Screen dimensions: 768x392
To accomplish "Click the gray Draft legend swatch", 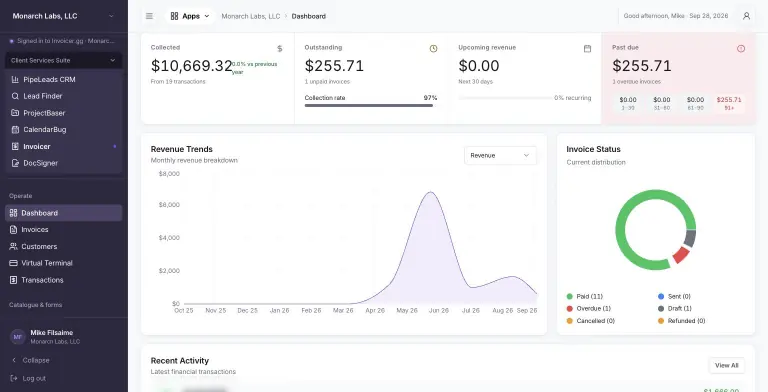I will click(x=661, y=309).
